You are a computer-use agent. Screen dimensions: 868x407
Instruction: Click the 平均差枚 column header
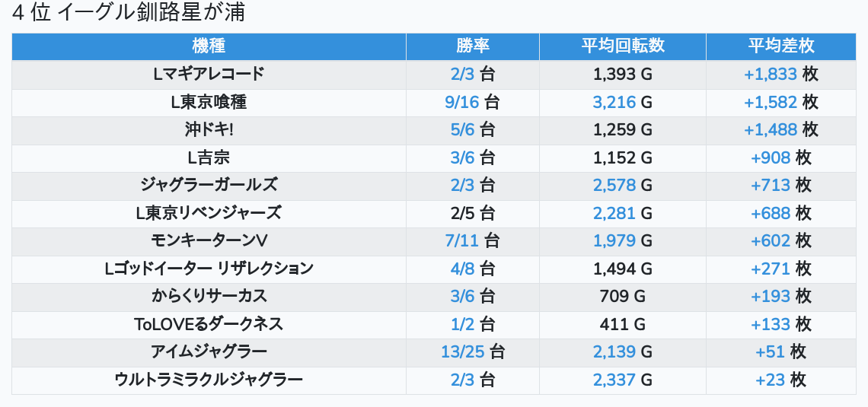tap(780, 46)
